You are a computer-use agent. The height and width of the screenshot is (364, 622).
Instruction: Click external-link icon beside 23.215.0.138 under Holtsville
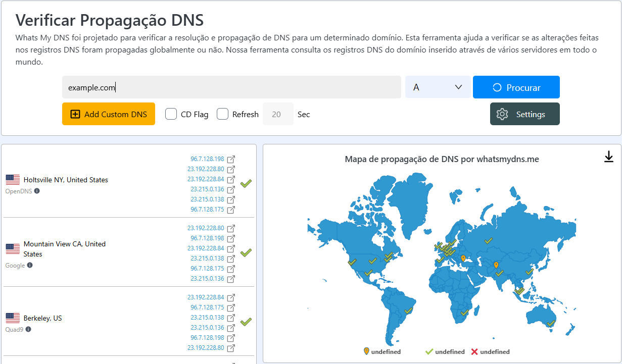click(231, 199)
